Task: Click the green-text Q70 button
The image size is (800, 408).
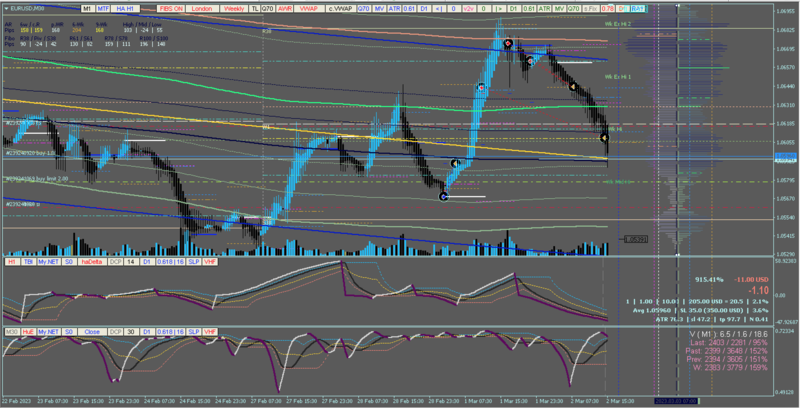Action: tap(574, 9)
